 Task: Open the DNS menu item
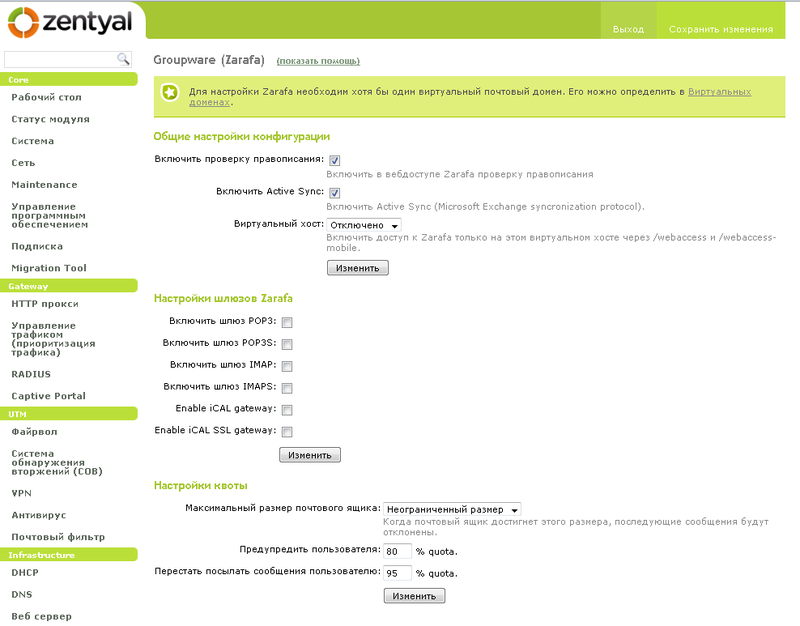click(22, 594)
